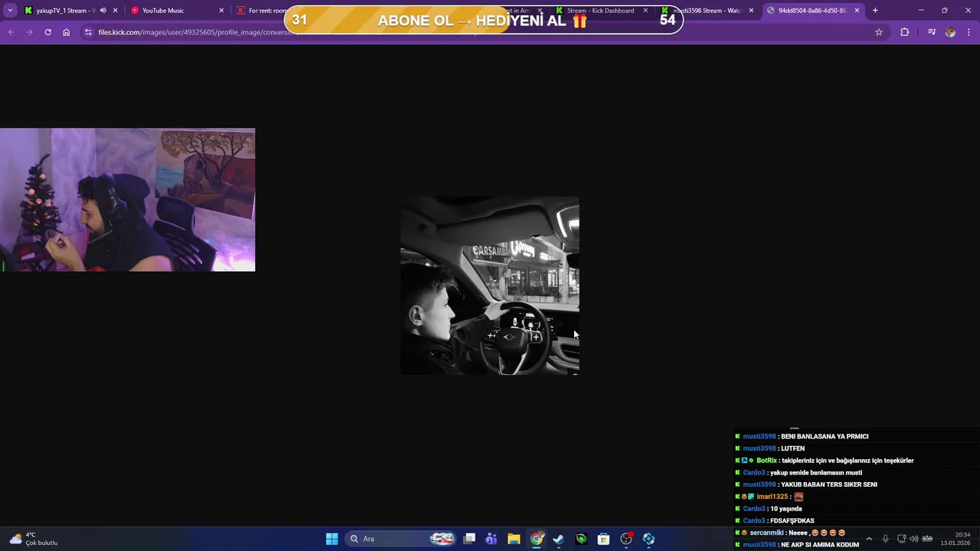Click chat message "BENI BANLASANA YA PRMICI"

tap(825, 436)
